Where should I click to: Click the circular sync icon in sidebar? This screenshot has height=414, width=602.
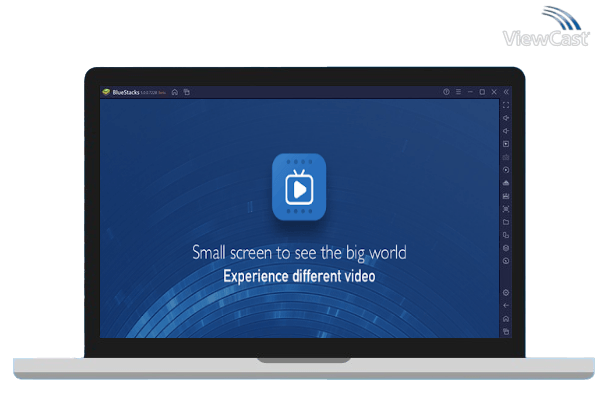[x=506, y=170]
